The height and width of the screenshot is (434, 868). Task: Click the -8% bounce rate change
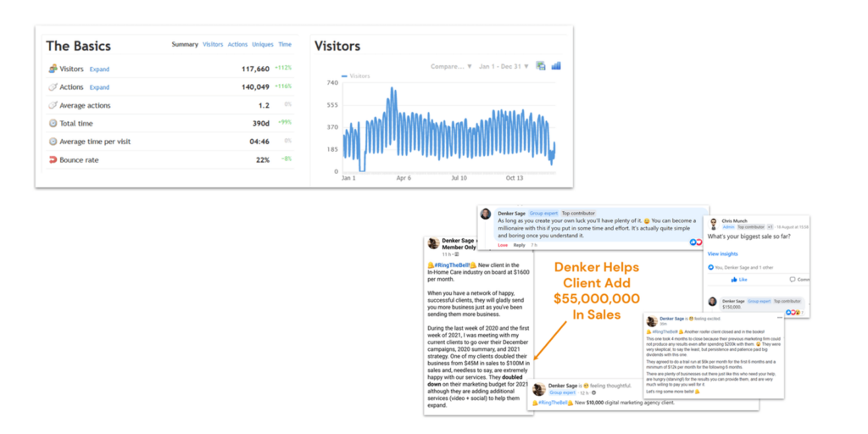coord(287,159)
